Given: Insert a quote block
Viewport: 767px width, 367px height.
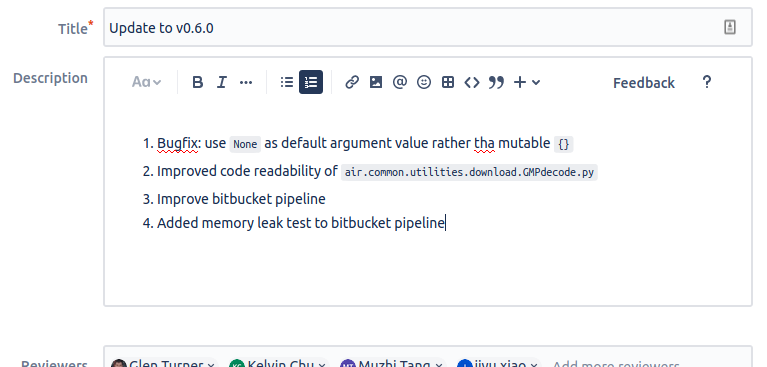Looking at the screenshot, I should coord(496,82).
